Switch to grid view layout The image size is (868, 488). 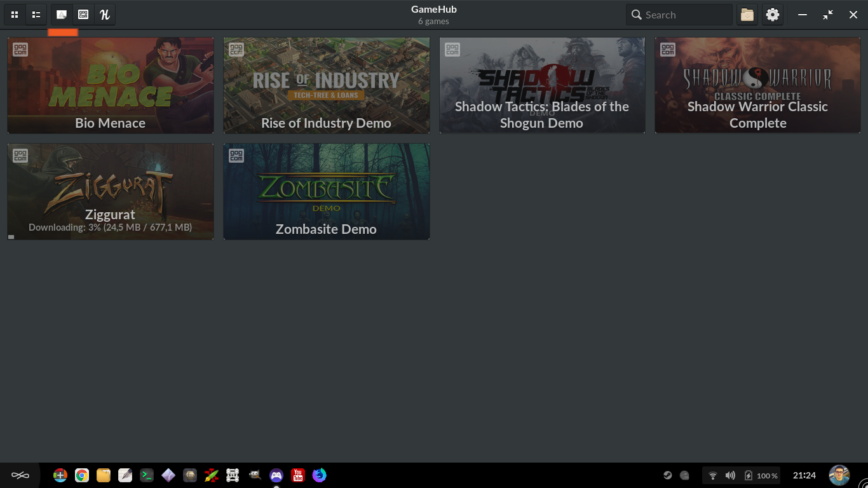[15, 15]
